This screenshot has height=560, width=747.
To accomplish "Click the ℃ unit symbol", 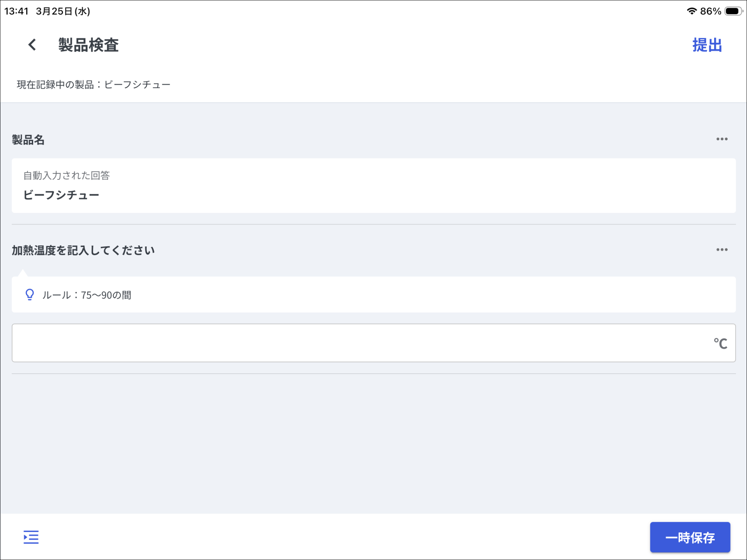I will pos(720,343).
